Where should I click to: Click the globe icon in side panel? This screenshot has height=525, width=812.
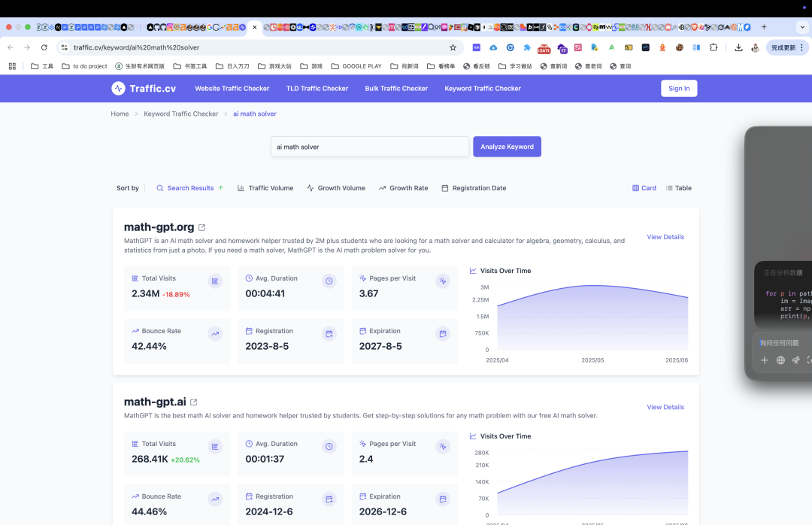[x=780, y=360]
